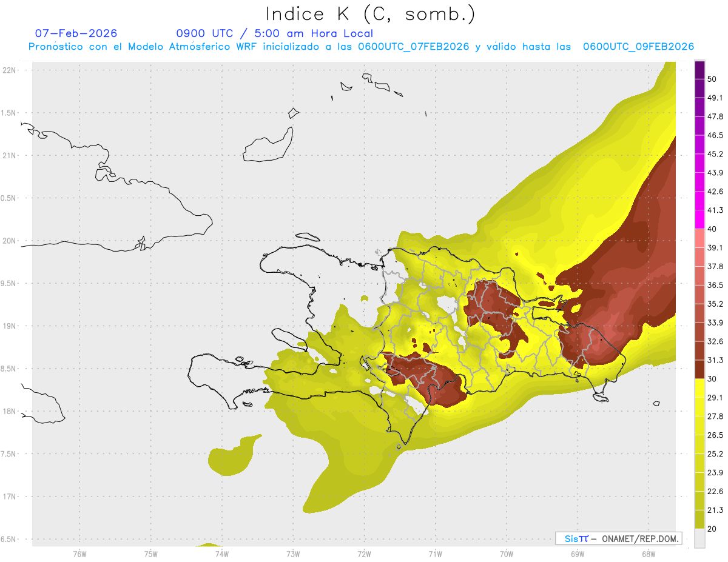
Task: Click the colorbar value "22.6"
Action: tap(715, 492)
